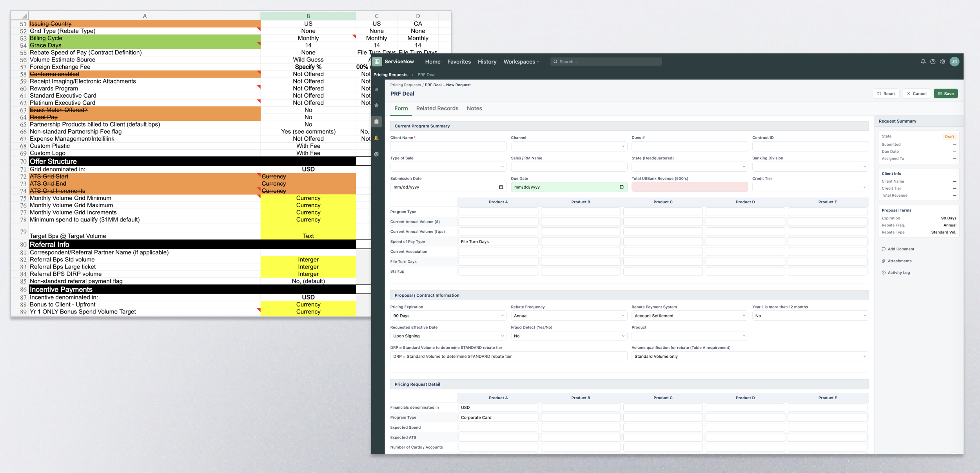
Task: Click the Pricing Requests breadcrumb in the dark bar
Action: click(x=390, y=75)
